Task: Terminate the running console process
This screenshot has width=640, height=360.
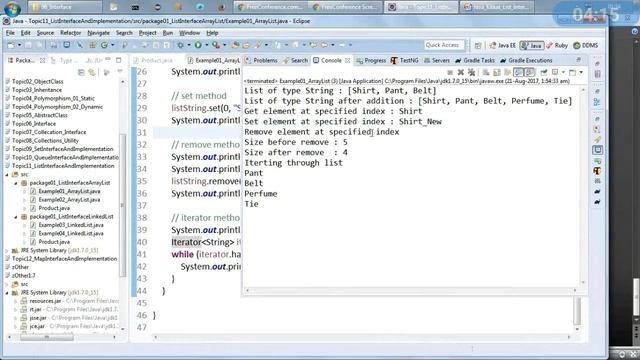Action: click(450, 72)
